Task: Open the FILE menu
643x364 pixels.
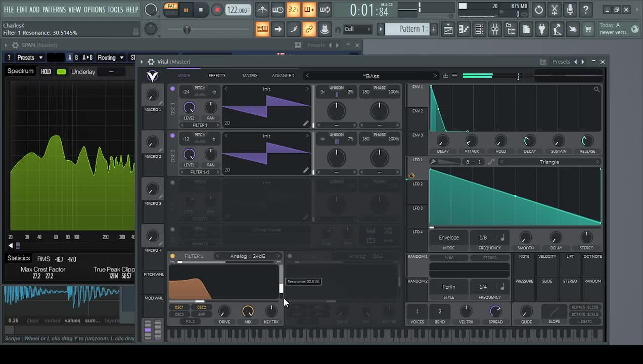Action: pyautogui.click(x=9, y=10)
